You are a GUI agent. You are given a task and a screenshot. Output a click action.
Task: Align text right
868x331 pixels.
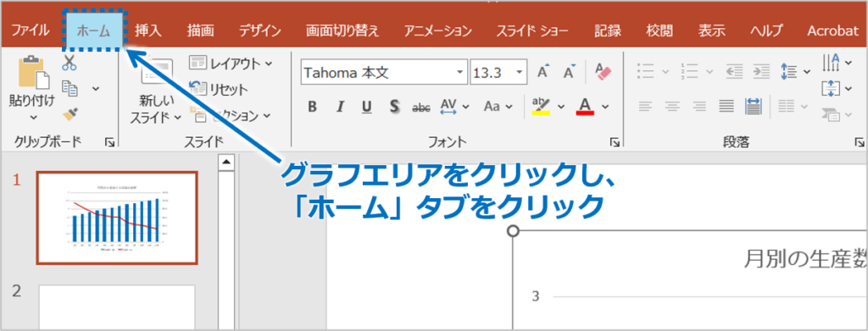(x=699, y=106)
